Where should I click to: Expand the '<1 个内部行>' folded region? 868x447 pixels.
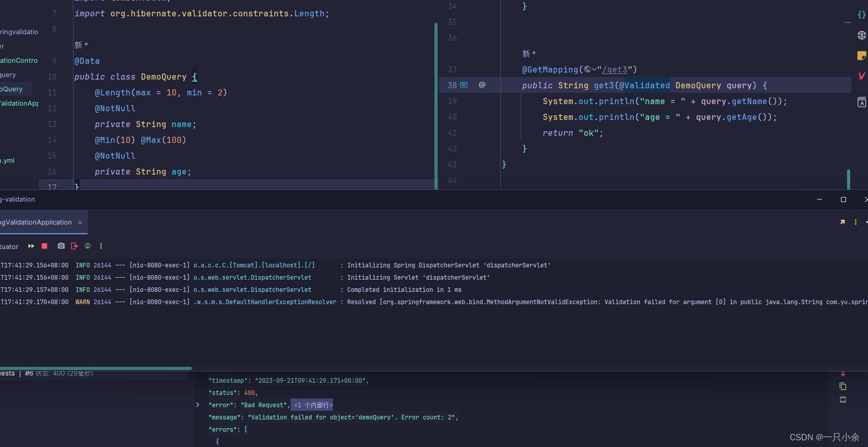pos(312,405)
